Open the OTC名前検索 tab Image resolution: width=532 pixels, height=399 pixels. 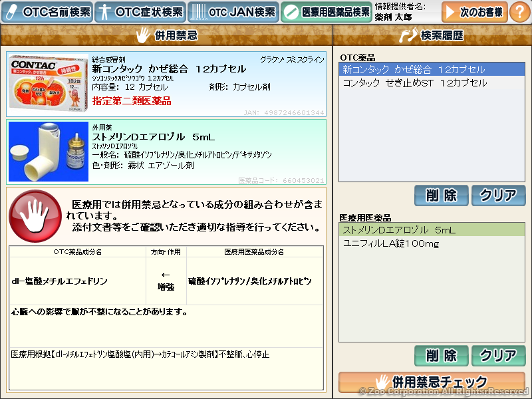(47, 12)
